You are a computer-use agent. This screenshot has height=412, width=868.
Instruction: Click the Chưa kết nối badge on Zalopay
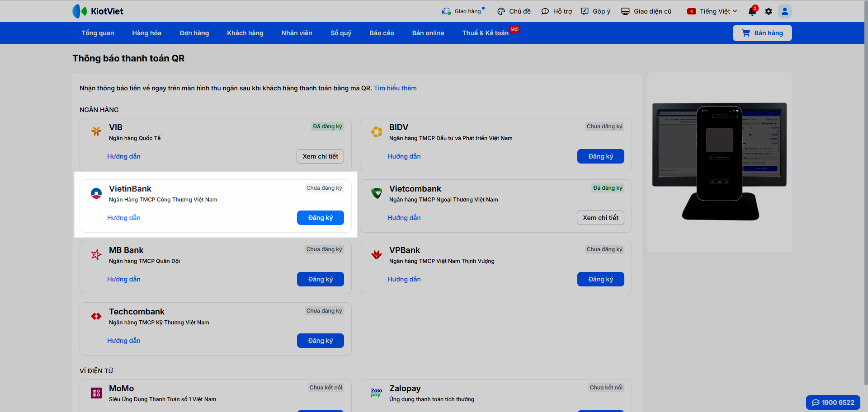[x=606, y=388]
